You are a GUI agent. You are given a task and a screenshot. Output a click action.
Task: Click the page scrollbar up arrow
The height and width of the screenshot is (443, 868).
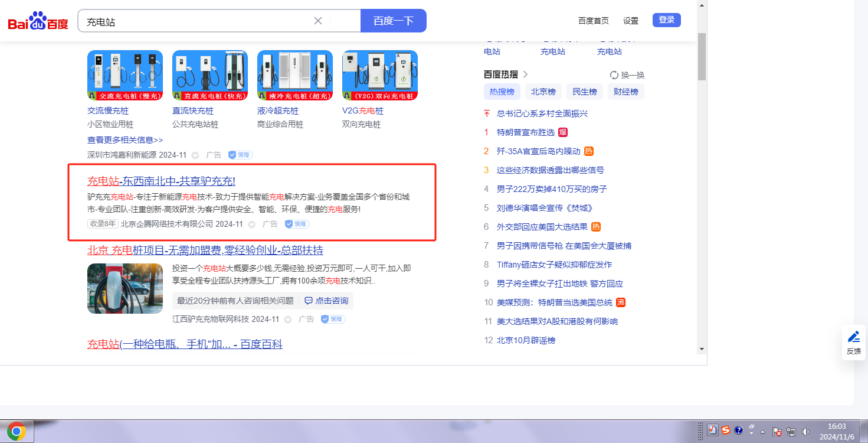[x=702, y=5]
